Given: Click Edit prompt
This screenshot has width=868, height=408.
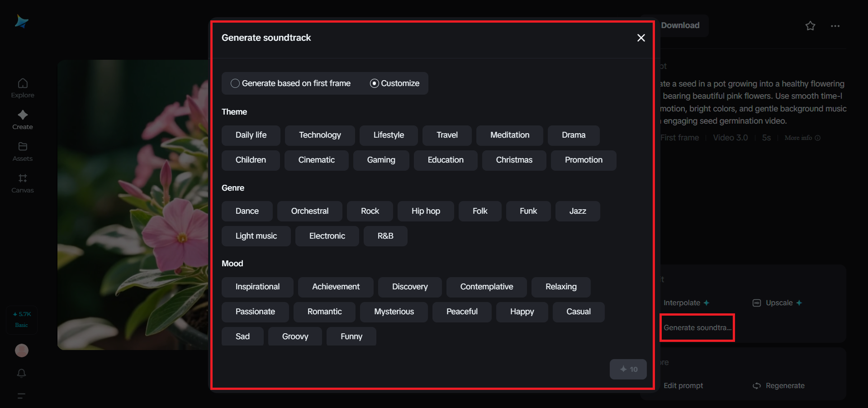Looking at the screenshot, I should tap(683, 385).
